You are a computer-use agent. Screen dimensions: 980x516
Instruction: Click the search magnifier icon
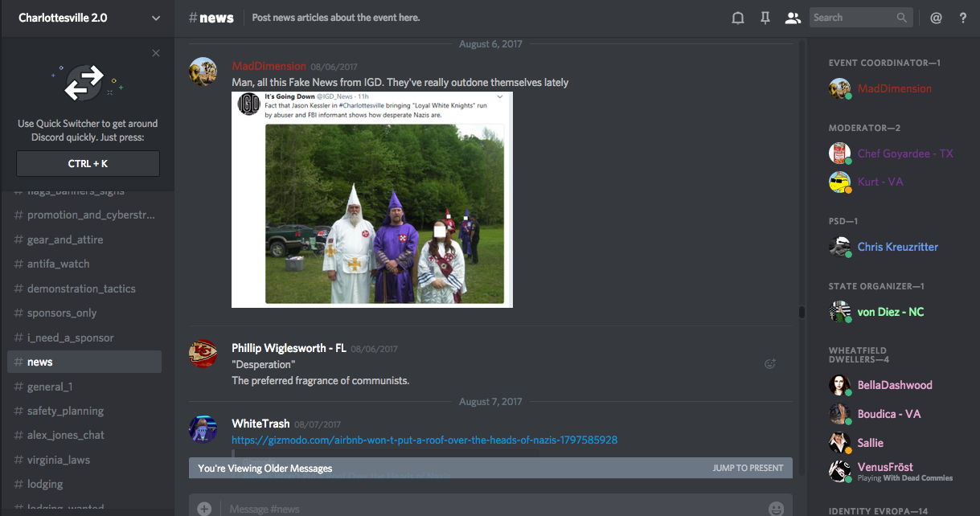click(x=902, y=18)
